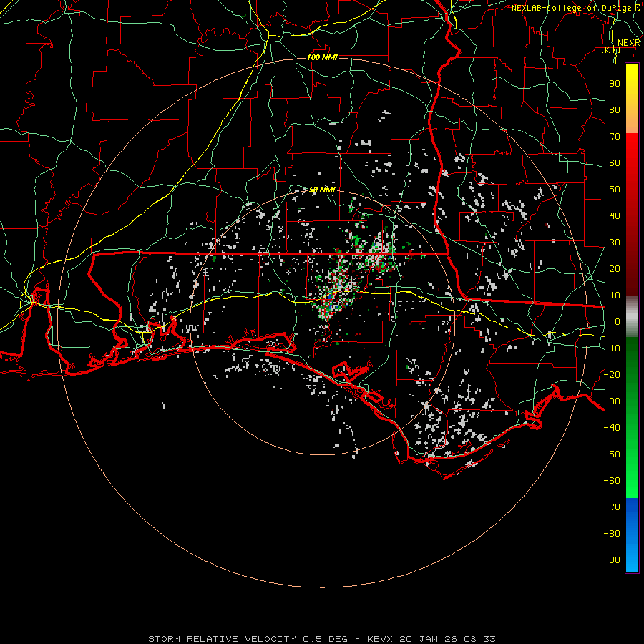644x644 pixels.
Task: Click the 20 JAN 26 date text
Action: (429, 639)
